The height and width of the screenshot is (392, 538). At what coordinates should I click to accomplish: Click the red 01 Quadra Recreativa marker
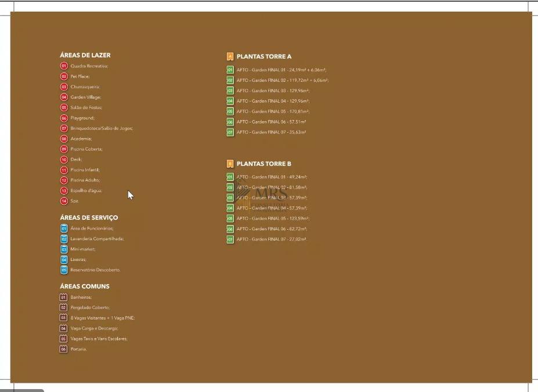pos(64,66)
